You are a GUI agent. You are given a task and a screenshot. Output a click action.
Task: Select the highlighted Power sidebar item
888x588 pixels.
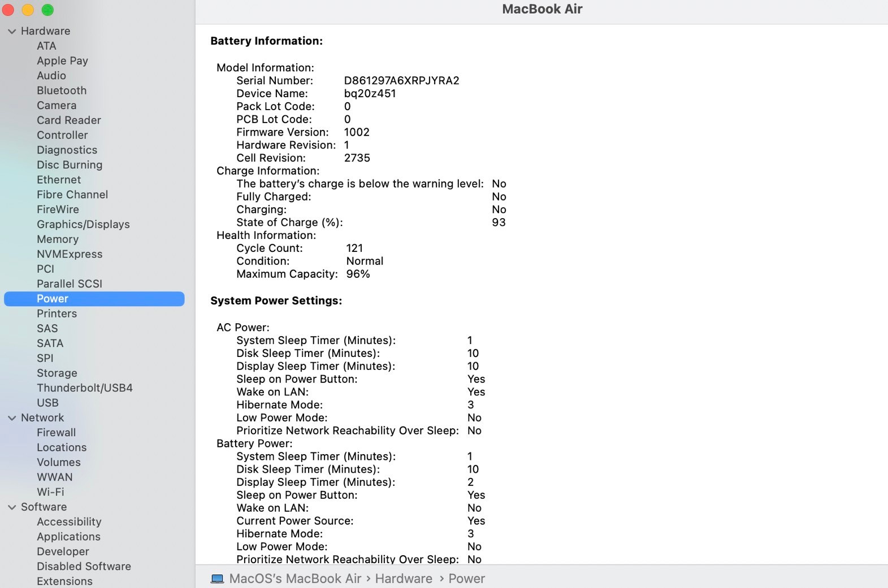[x=94, y=299]
